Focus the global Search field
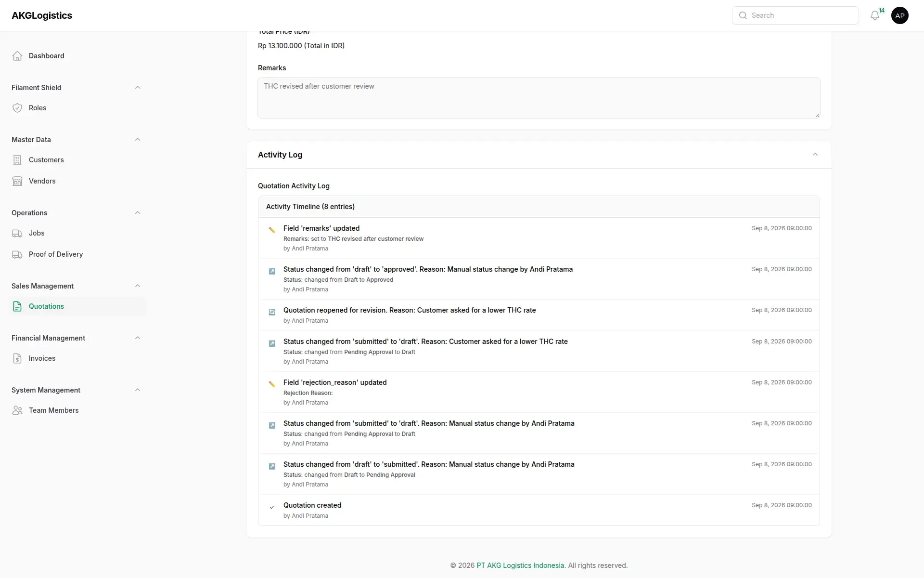The height and width of the screenshot is (578, 924). coord(796,15)
